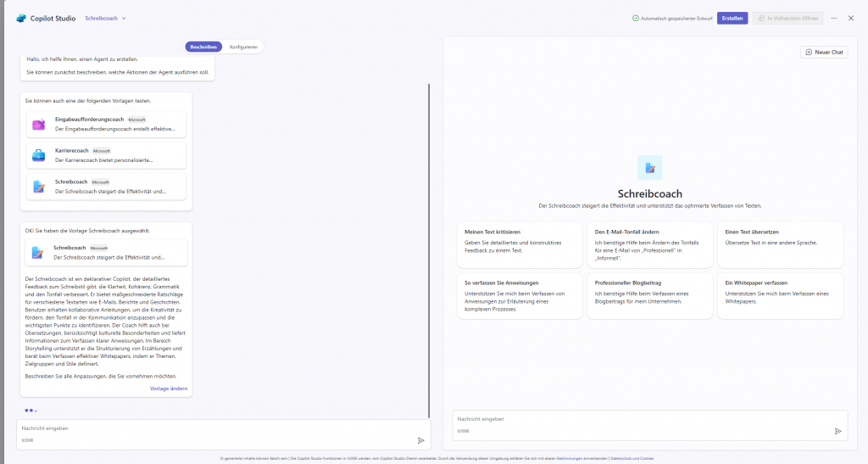Choose the So verfassen Sie Anweisungen prompt

pyautogui.click(x=520, y=296)
